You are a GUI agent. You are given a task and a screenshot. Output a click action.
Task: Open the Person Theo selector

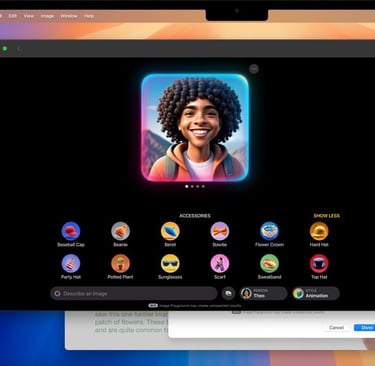(263, 293)
